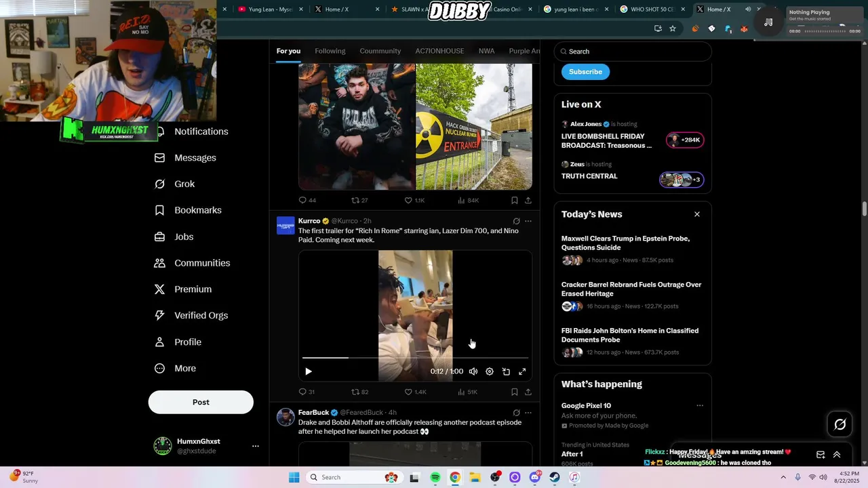Seek along the Kurrco video progress bar
This screenshot has height=488, width=868.
[415, 357]
